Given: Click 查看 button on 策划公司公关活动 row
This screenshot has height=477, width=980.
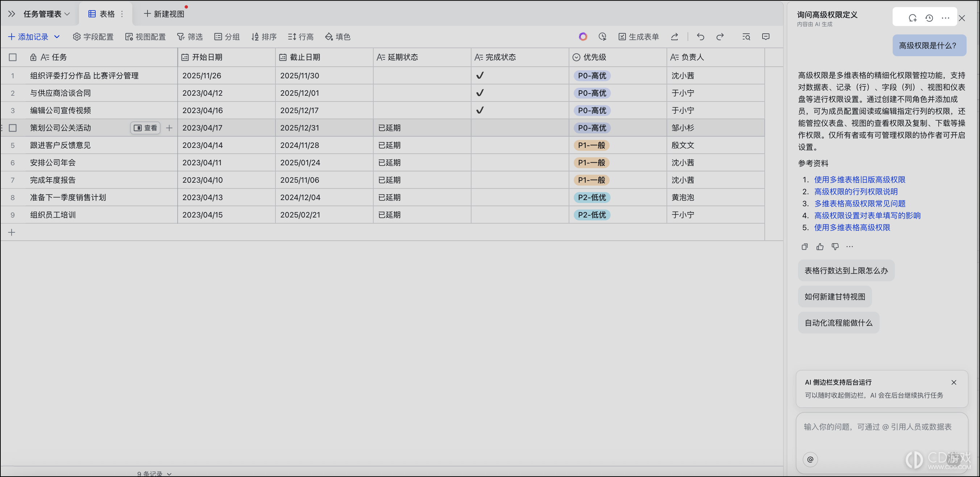Looking at the screenshot, I should click(x=145, y=128).
